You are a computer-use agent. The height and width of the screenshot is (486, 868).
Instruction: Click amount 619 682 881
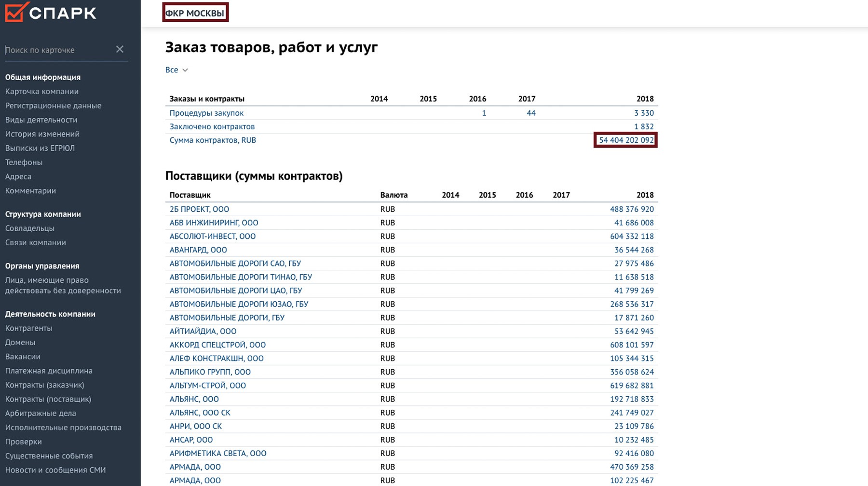[x=632, y=385]
